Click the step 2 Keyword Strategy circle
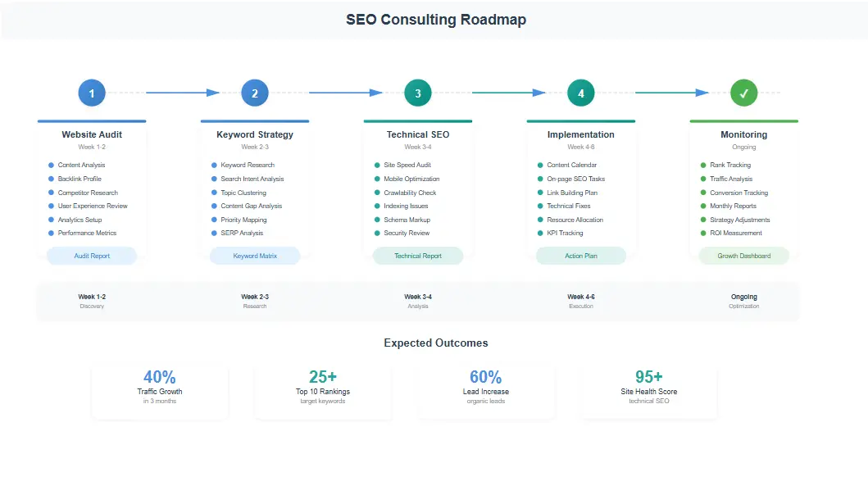This screenshot has width=868, height=504. coord(255,93)
